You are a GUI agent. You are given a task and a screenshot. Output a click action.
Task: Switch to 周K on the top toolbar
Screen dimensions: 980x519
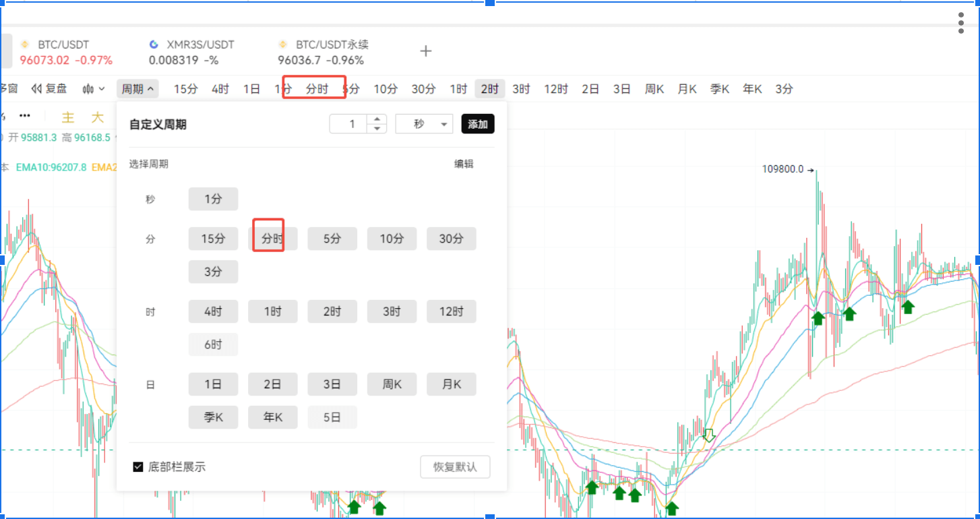[x=654, y=88]
